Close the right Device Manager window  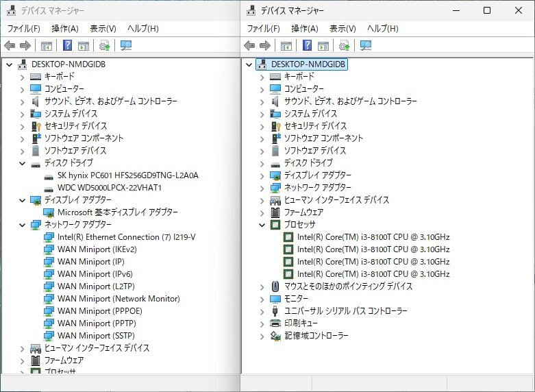tap(519, 10)
